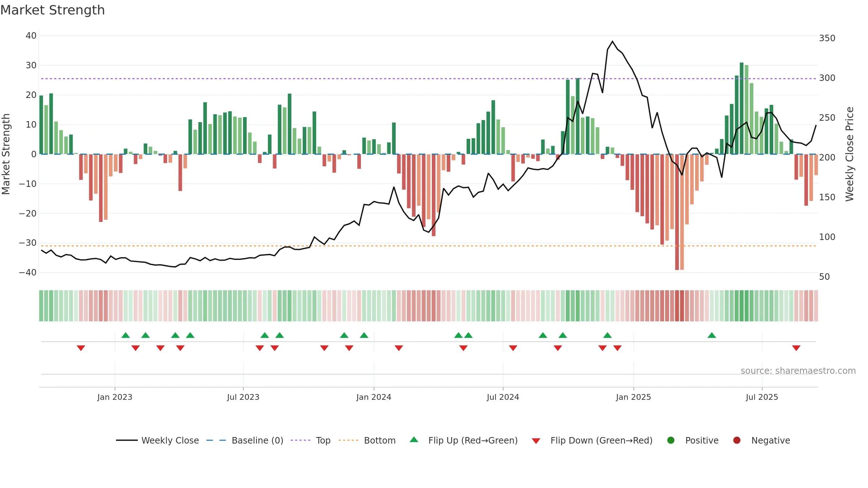Click the peak of the weekly close line

tap(612, 41)
